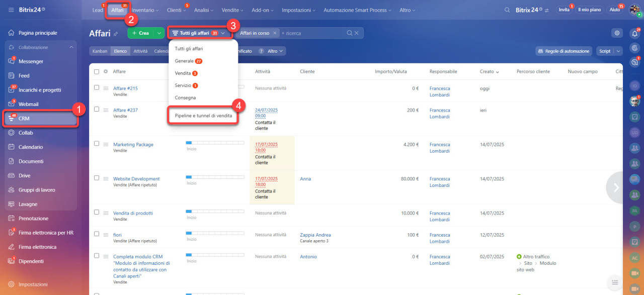Check the box for Affare #215
This screenshot has height=295, width=644.
(97, 87)
